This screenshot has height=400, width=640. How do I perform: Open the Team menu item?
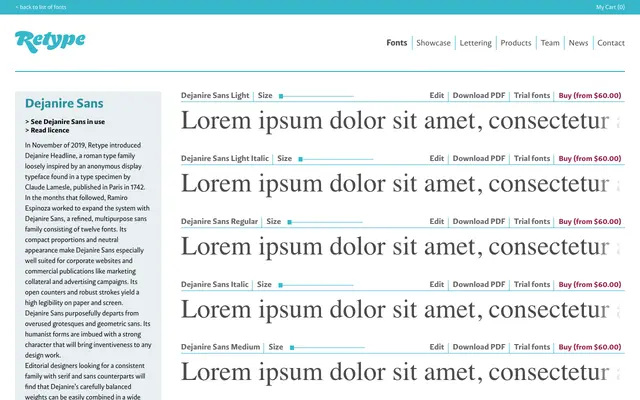[x=550, y=43]
